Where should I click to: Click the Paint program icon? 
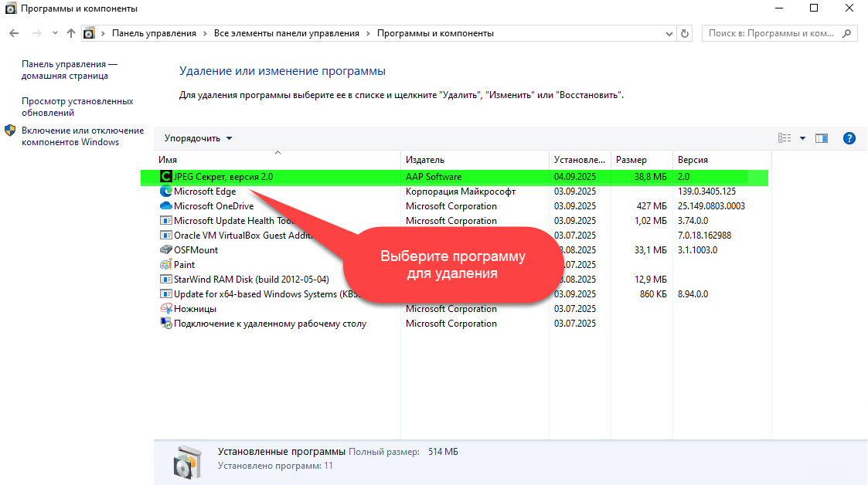click(x=165, y=265)
